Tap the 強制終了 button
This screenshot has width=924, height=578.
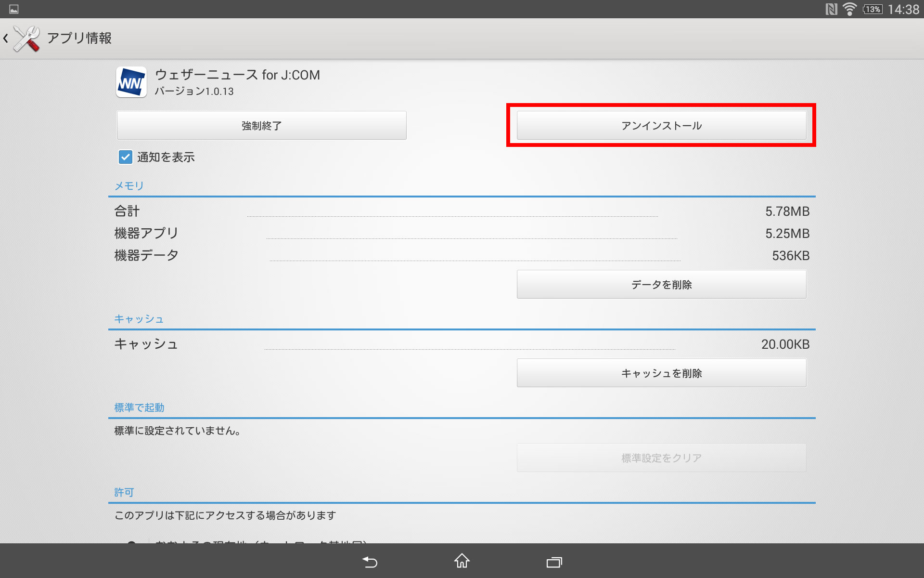[261, 125]
